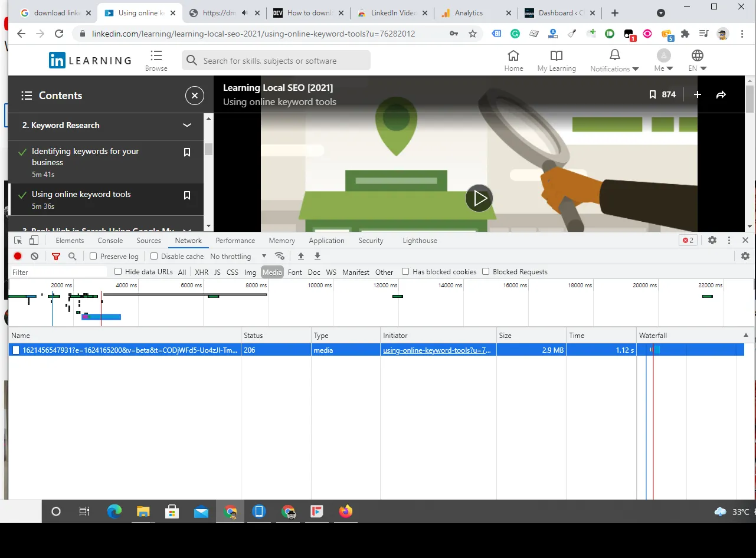This screenshot has width=756, height=558.
Task: Check Blocked Requests filter
Action: (x=486, y=271)
